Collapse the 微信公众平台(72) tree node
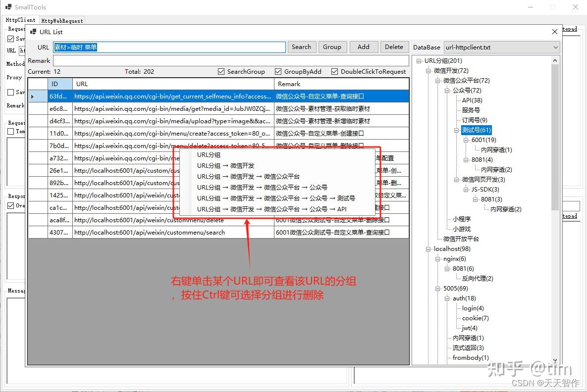This screenshot has height=392, width=587. 437,81
